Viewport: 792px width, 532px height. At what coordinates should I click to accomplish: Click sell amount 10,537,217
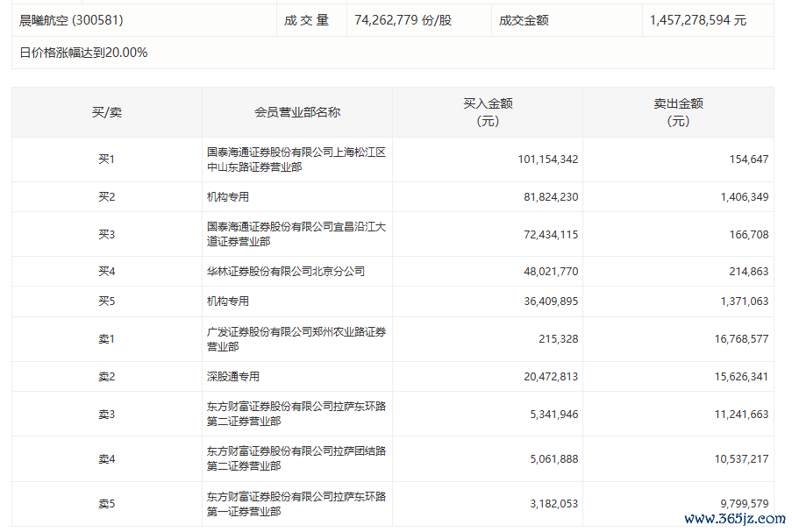coord(741,459)
